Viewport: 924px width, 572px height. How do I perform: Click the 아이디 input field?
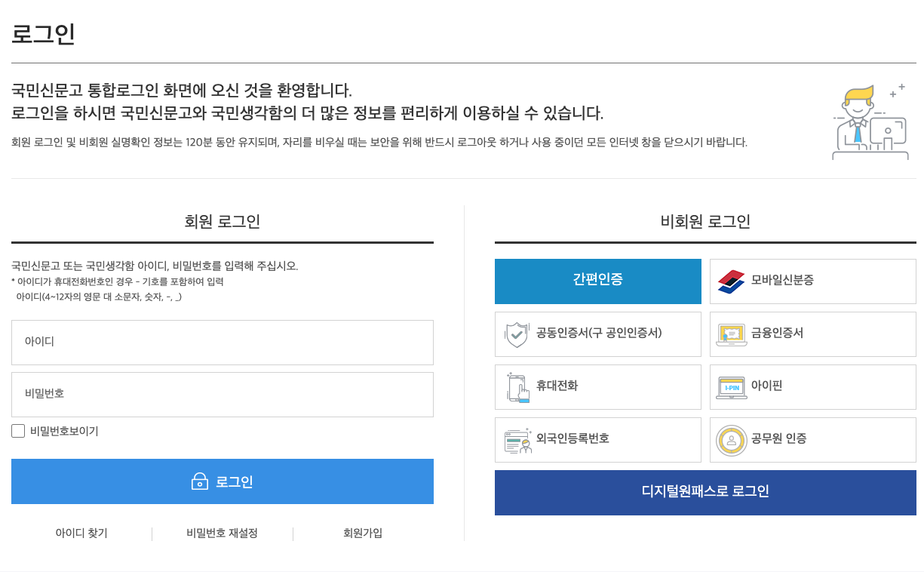[x=222, y=342]
